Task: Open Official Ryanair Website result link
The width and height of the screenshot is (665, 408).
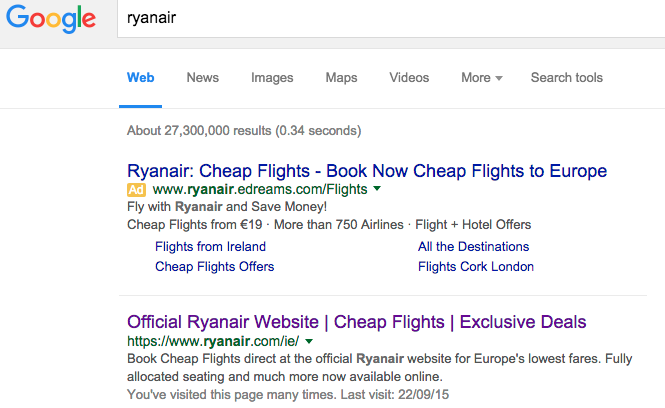Action: (357, 322)
